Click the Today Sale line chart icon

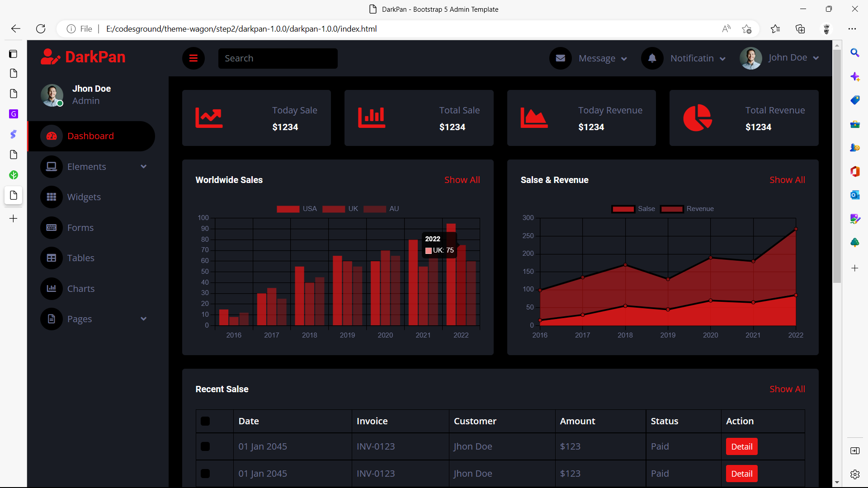(209, 118)
